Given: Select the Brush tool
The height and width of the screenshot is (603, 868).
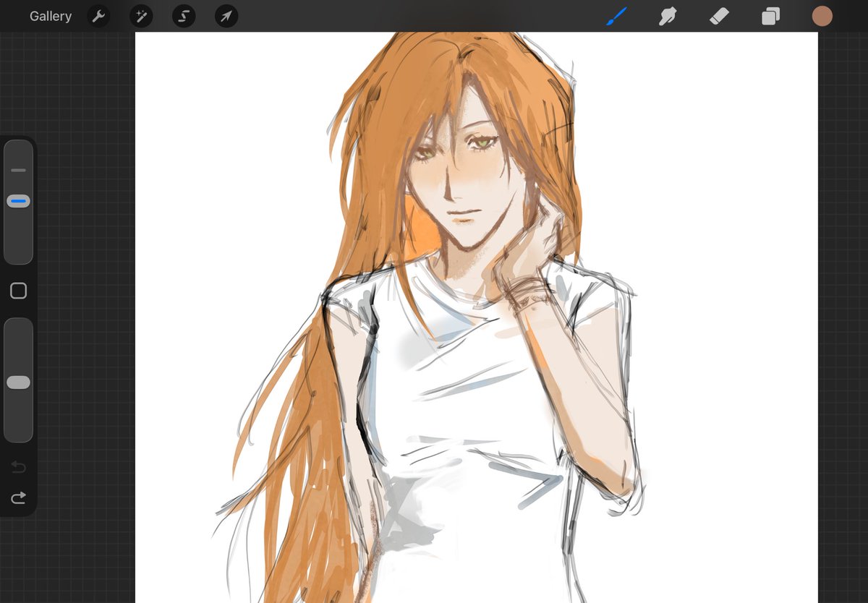Looking at the screenshot, I should (x=616, y=16).
